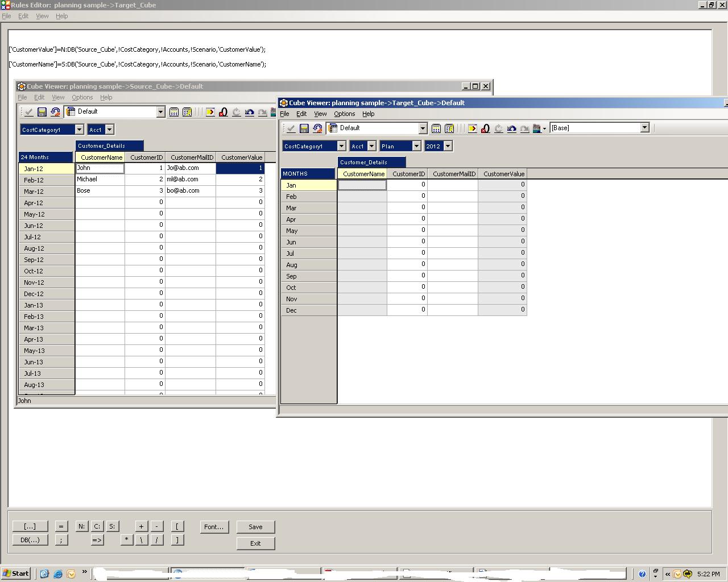Screen dimensions: 728x582
Task: Click the Start button on taskbar
Action: click(x=15, y=573)
